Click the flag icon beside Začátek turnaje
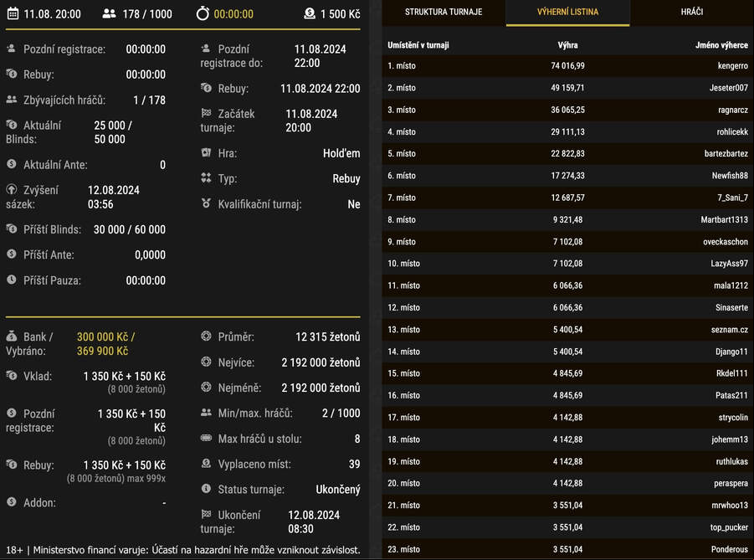The image size is (754, 560). [207, 113]
